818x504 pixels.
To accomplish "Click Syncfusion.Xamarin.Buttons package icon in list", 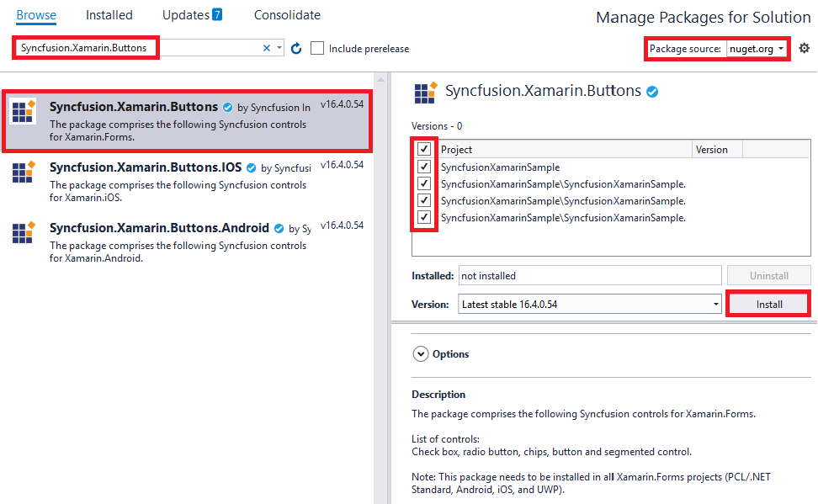I will tap(24, 112).
